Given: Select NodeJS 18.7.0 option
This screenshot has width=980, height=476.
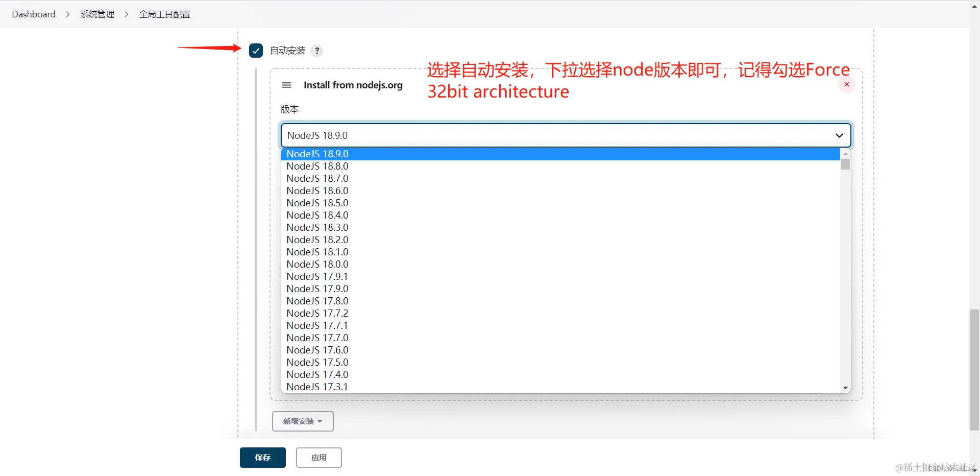Looking at the screenshot, I should [x=560, y=178].
